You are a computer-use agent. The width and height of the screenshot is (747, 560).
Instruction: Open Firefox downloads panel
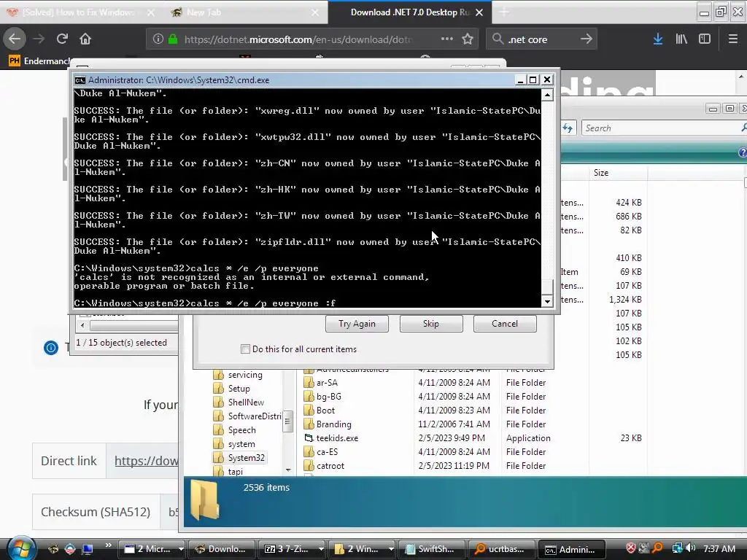point(658,39)
